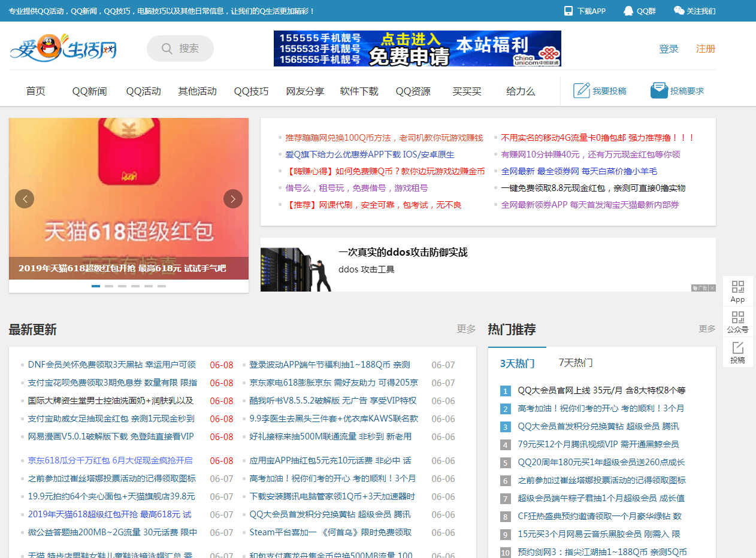Viewport: 756px width, 558px height.
Task: Advance the carousel with the next arrow
Action: pos(232,198)
